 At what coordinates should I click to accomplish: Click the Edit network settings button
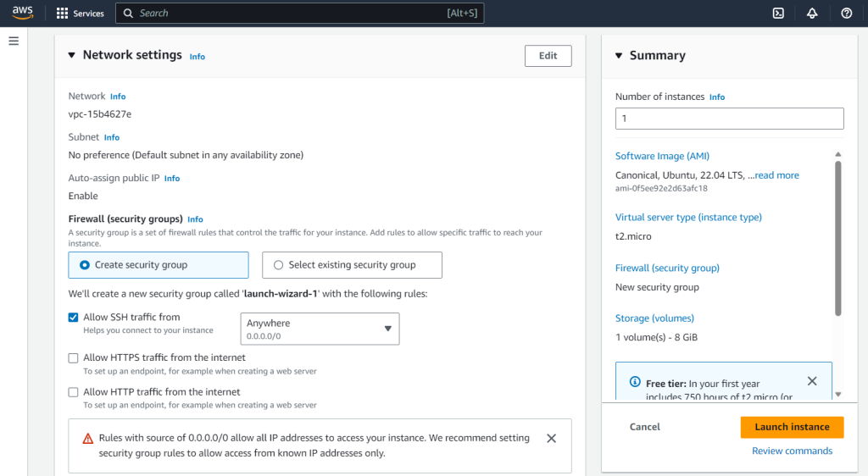pos(548,56)
